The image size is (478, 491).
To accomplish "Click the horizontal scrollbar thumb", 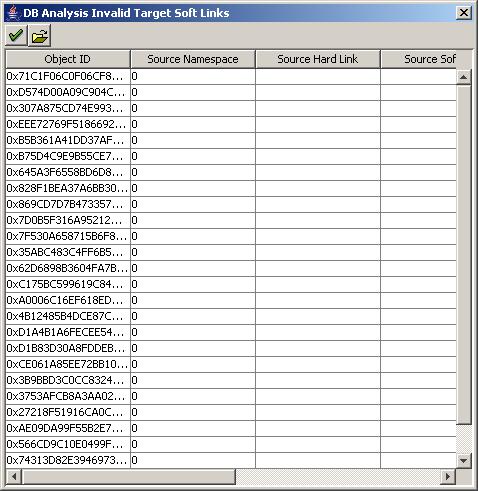I will click(129, 476).
